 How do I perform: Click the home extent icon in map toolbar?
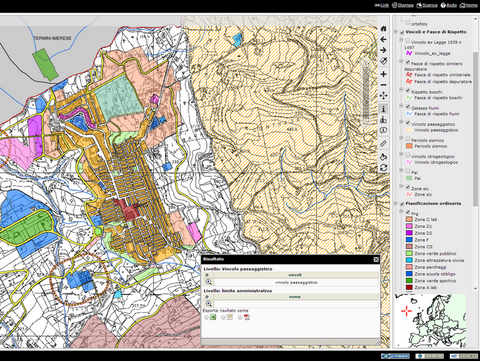click(383, 29)
